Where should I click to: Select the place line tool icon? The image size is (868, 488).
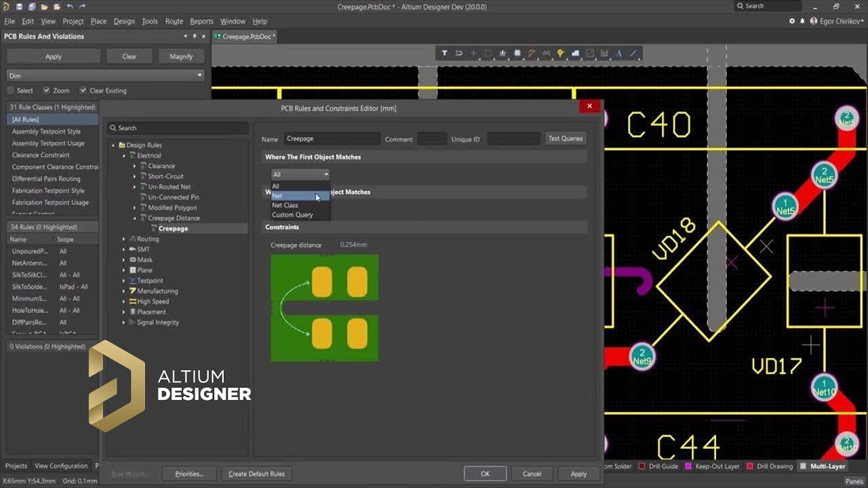click(x=634, y=53)
